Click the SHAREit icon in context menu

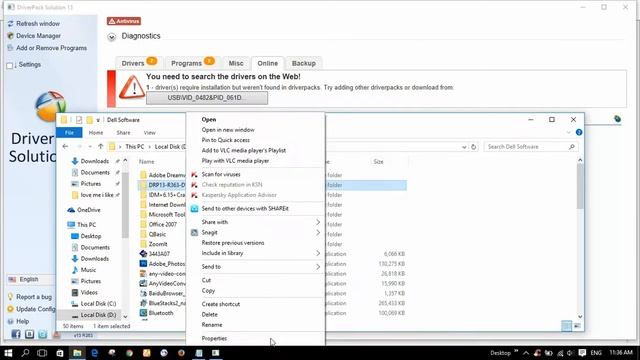click(x=194, y=209)
